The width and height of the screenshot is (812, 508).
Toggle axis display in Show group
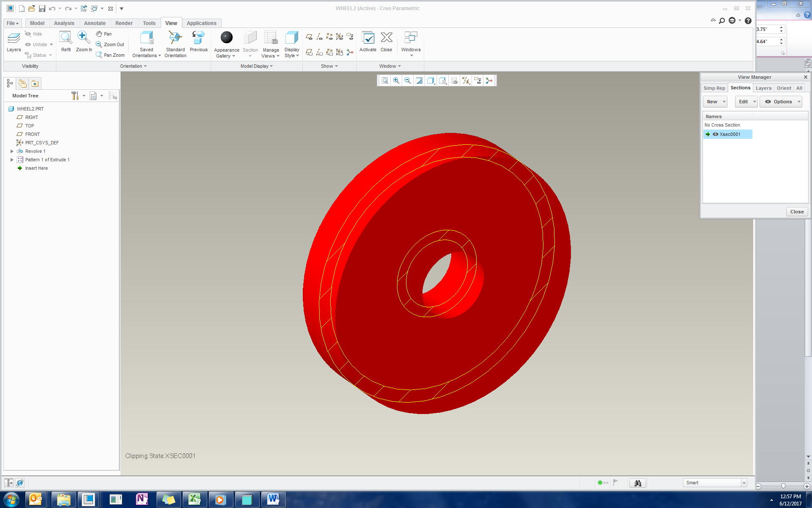point(319,37)
